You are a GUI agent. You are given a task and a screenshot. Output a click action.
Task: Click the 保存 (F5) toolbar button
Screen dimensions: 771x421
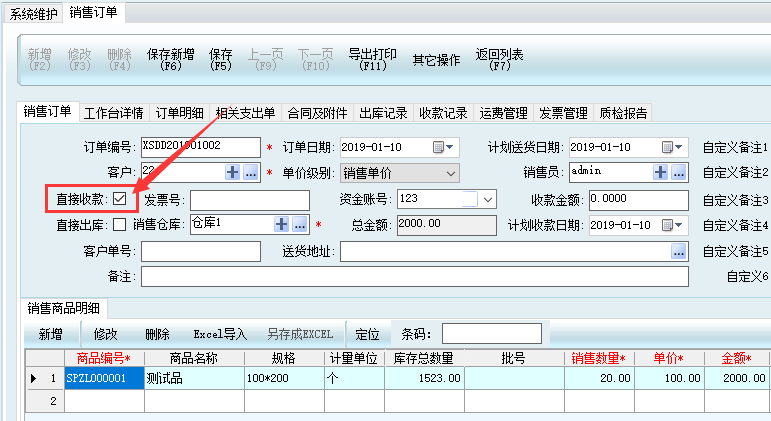point(221,59)
